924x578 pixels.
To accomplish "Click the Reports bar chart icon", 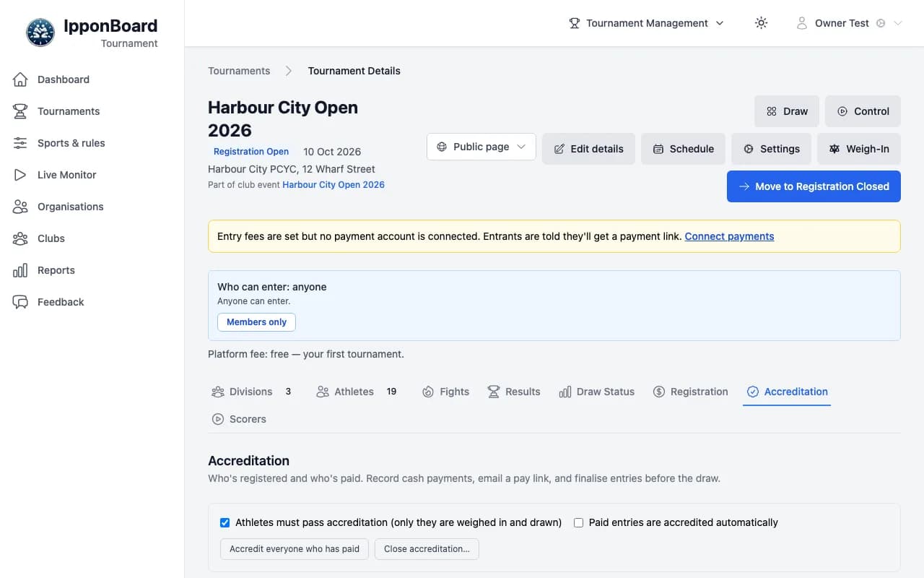I will point(20,270).
